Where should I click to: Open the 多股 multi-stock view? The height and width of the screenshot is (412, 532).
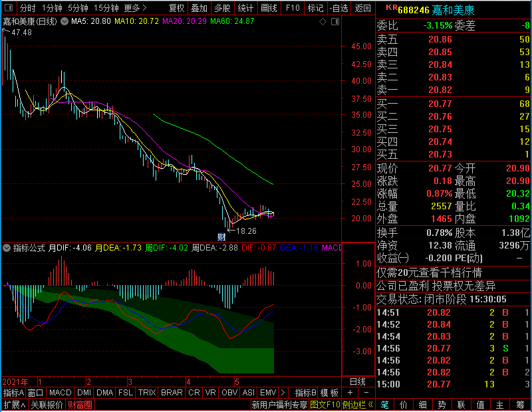point(222,8)
